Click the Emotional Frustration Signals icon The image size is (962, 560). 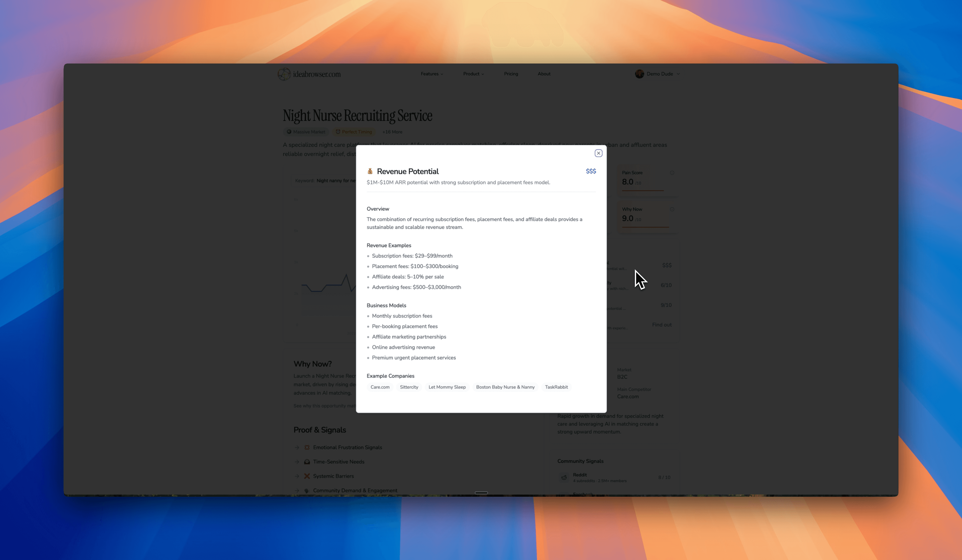(307, 447)
